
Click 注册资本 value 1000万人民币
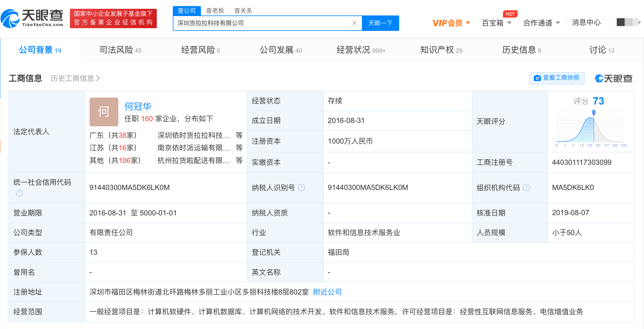point(350,141)
